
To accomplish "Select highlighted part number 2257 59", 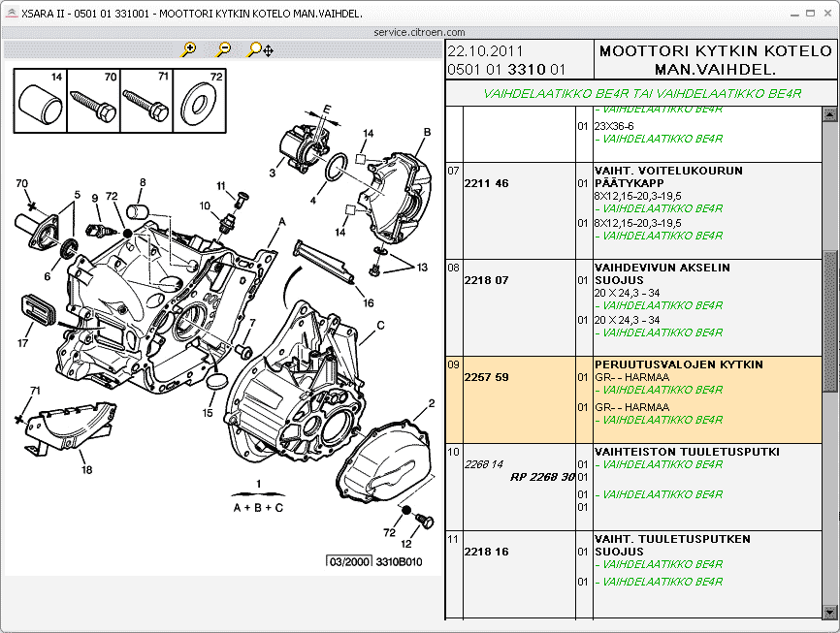I will click(x=487, y=377).
